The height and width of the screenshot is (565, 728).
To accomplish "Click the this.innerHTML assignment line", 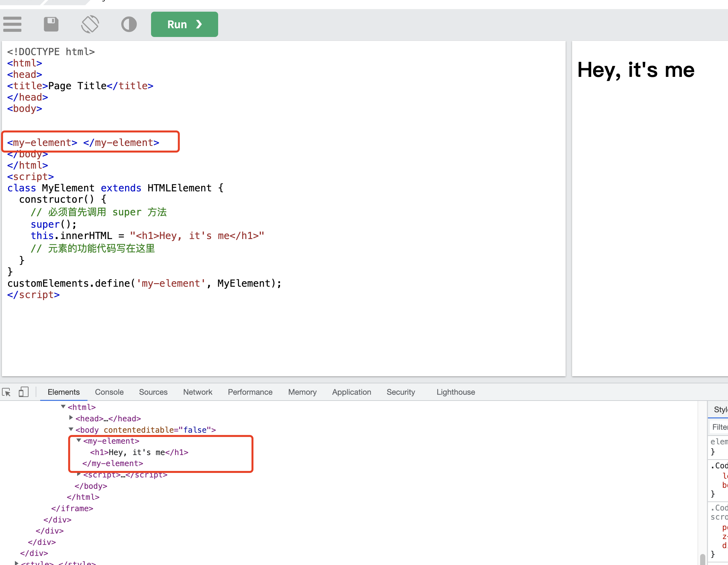I will point(147,235).
